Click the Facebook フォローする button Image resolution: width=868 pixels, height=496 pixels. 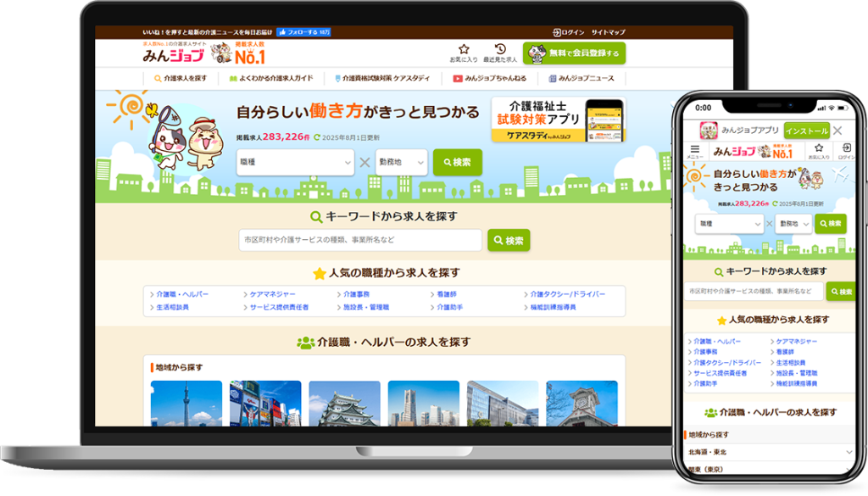point(303,32)
